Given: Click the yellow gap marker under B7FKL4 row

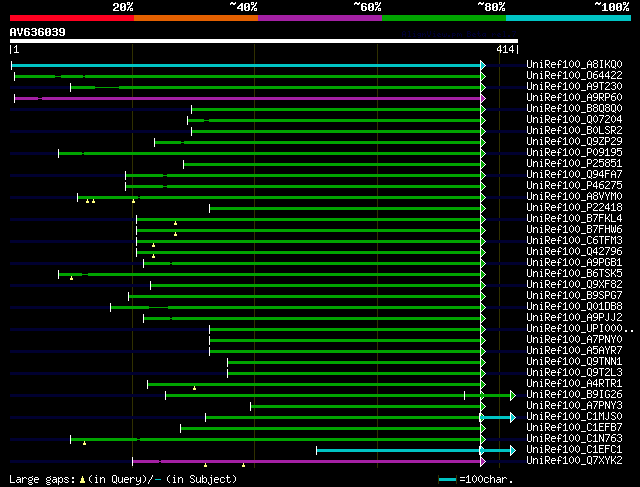Looking at the screenshot, I should click(x=176, y=223).
